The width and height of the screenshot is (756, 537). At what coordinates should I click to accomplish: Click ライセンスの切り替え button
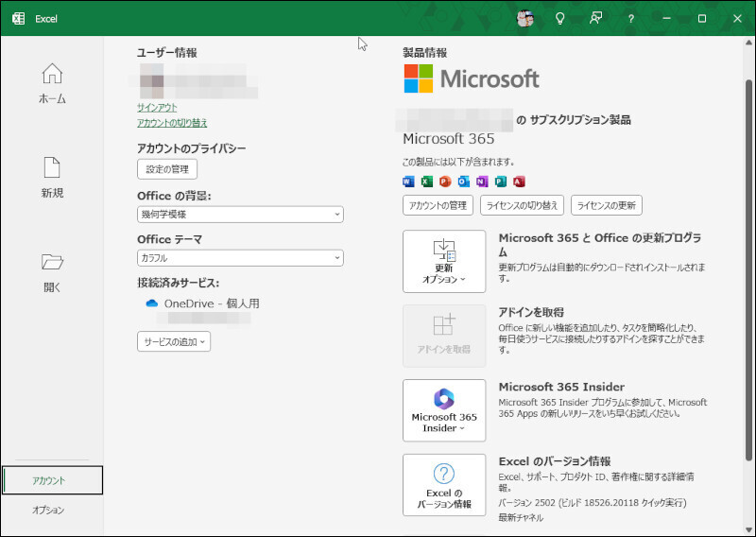click(x=523, y=205)
